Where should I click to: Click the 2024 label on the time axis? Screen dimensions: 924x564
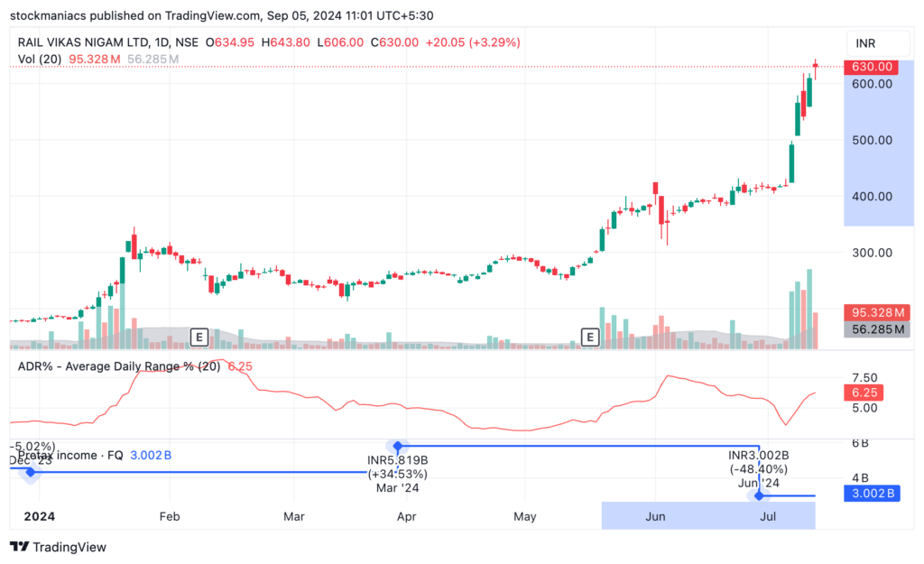[39, 517]
